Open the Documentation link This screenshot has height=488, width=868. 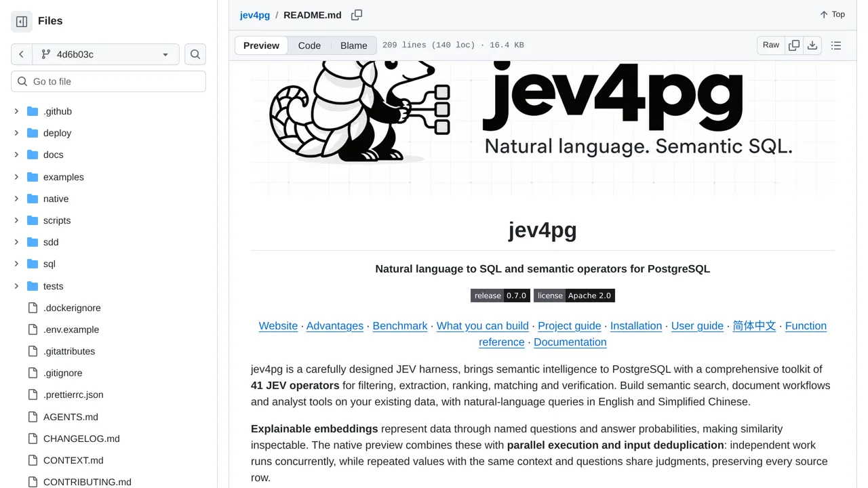(x=570, y=342)
